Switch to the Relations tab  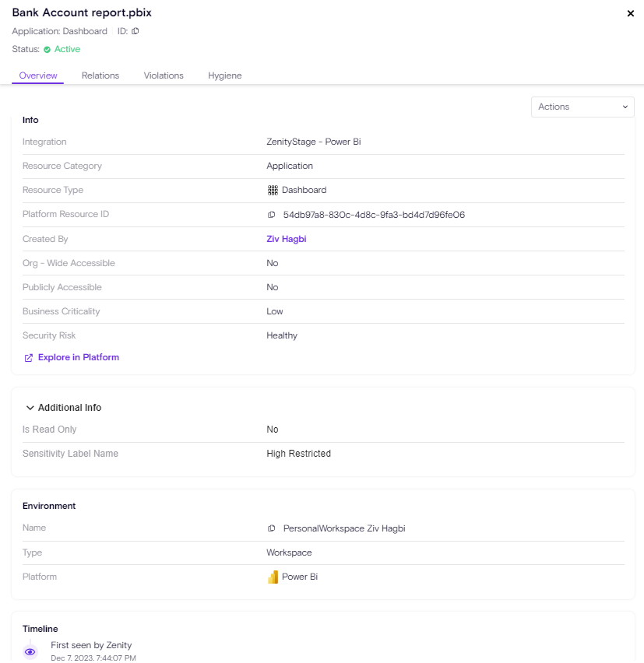tap(100, 75)
